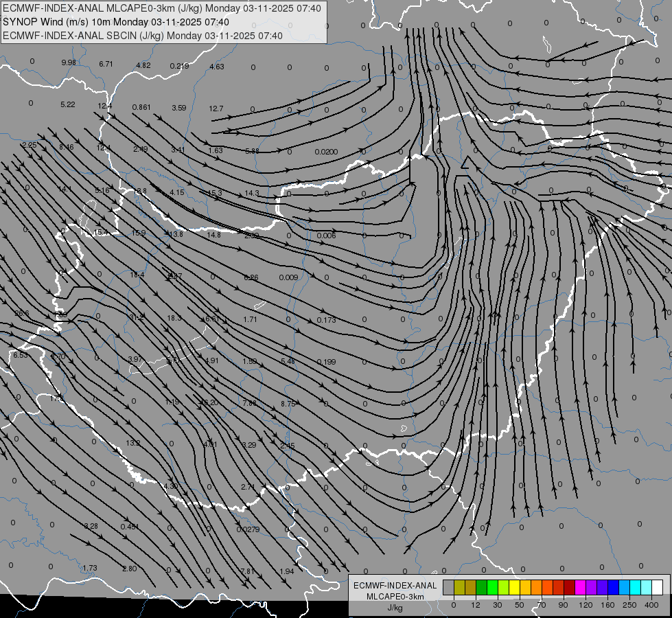
Task: Click the map value '4.63'
Action: (217, 67)
